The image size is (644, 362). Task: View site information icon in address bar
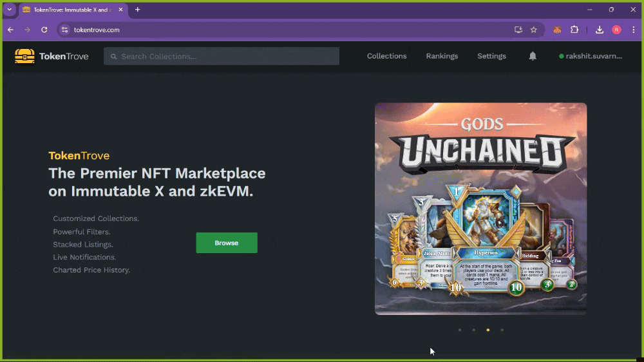point(64,30)
